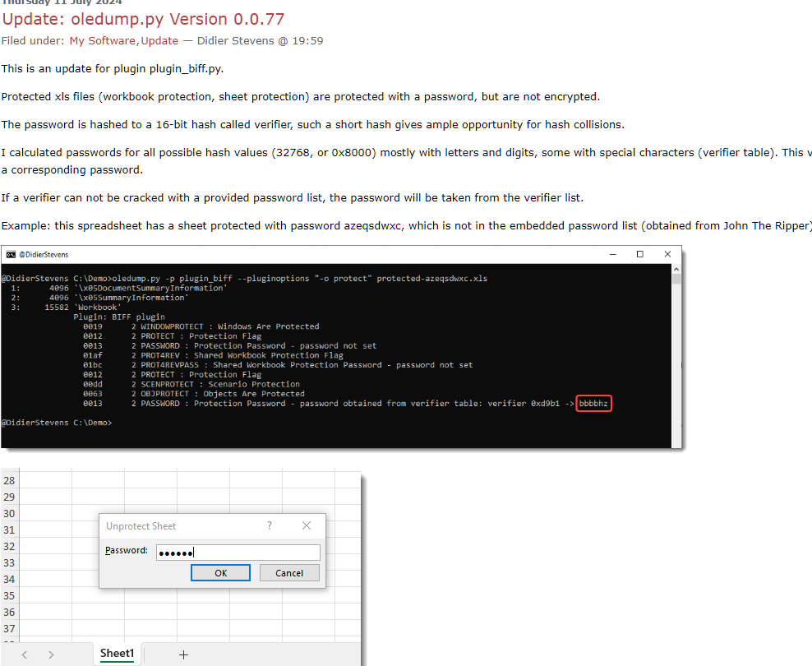Click the previous sheet navigation arrow
This screenshot has width=812, height=666.
(25, 654)
